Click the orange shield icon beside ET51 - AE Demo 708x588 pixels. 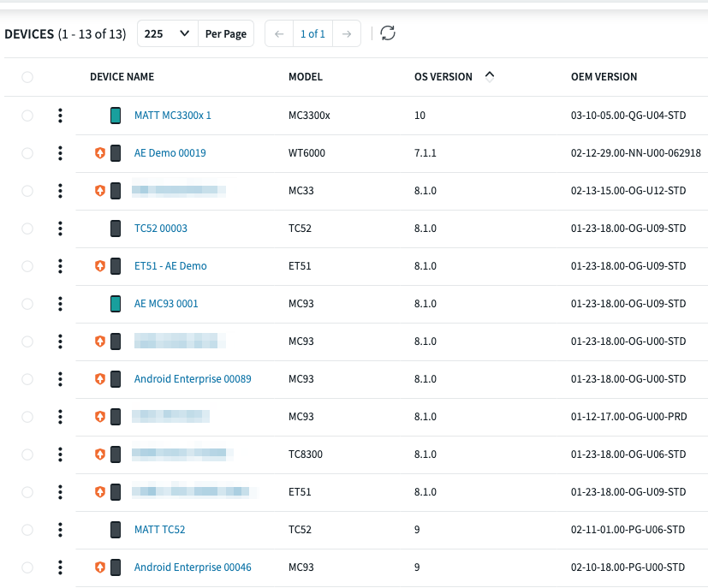tap(99, 266)
